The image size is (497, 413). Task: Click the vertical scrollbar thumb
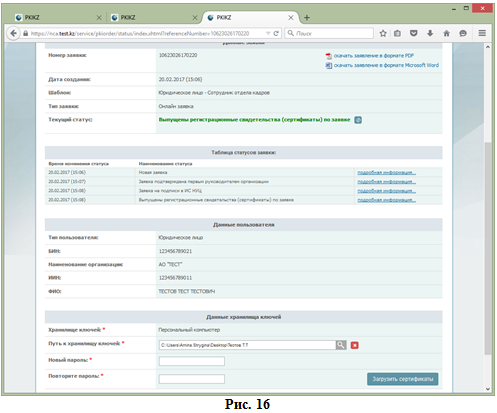pyautogui.click(x=488, y=248)
